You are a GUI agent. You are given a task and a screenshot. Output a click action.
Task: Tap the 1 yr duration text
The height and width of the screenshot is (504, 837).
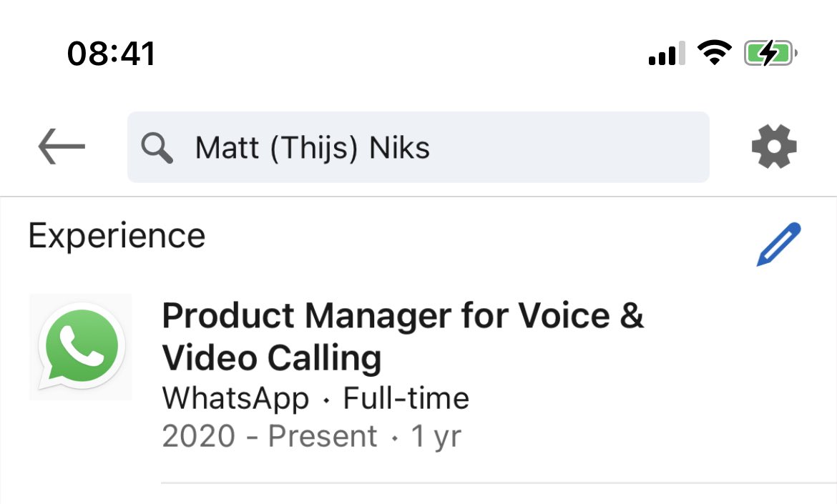click(x=436, y=436)
